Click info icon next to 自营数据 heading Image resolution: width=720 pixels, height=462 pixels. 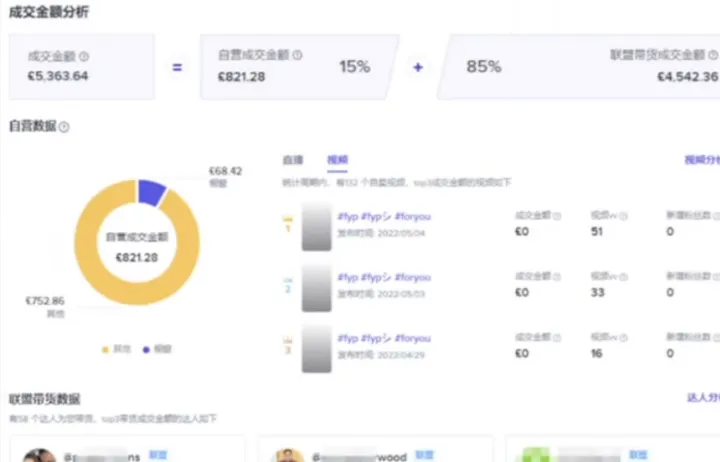point(64,127)
